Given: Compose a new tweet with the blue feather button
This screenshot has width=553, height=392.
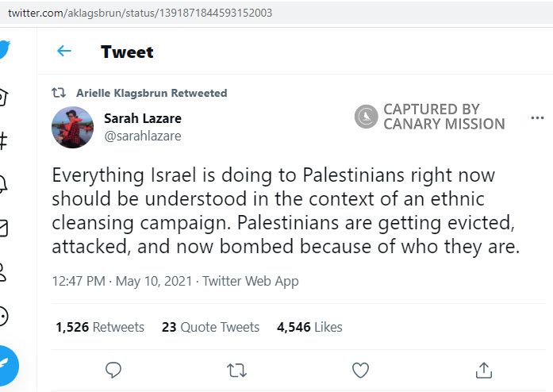Looking at the screenshot, I should pos(6,364).
